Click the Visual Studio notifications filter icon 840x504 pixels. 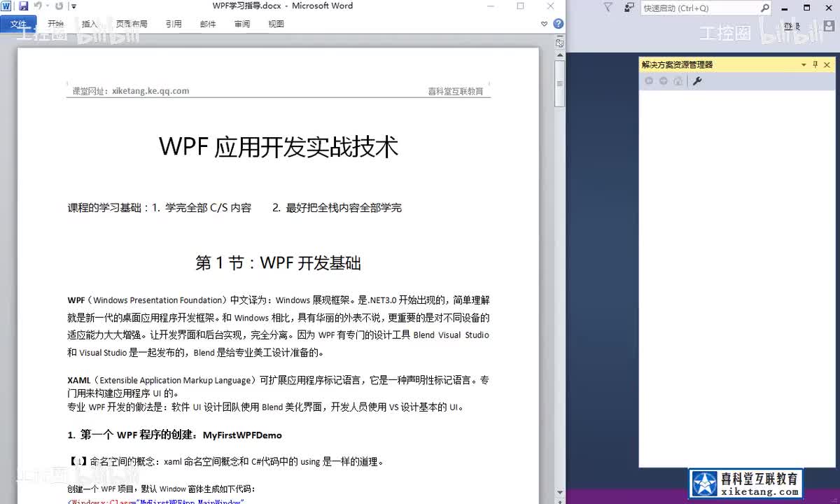608,8
